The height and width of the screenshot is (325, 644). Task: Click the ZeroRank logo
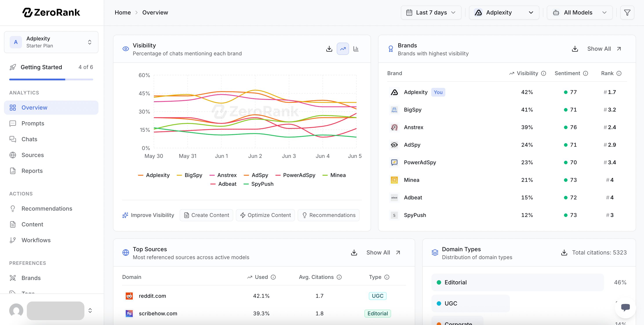click(51, 12)
